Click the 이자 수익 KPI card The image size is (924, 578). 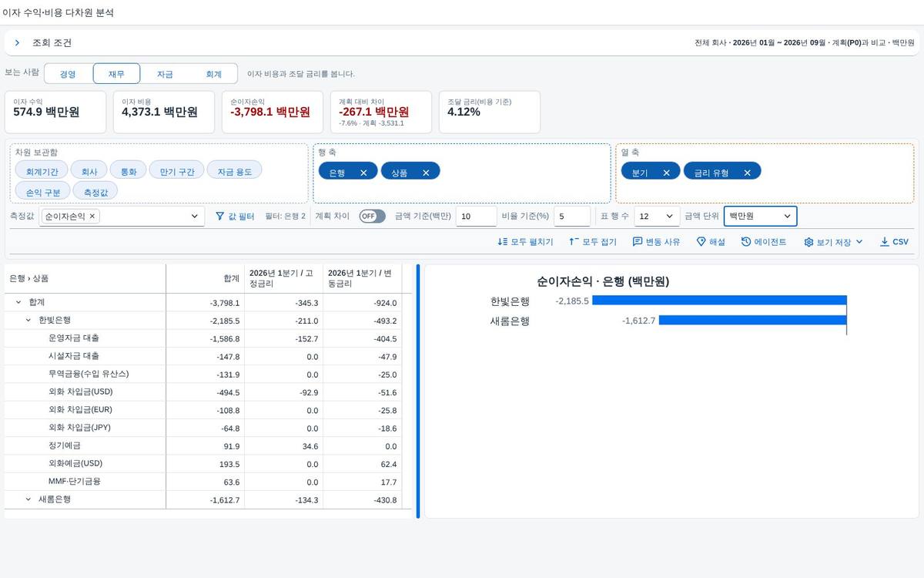click(56, 112)
